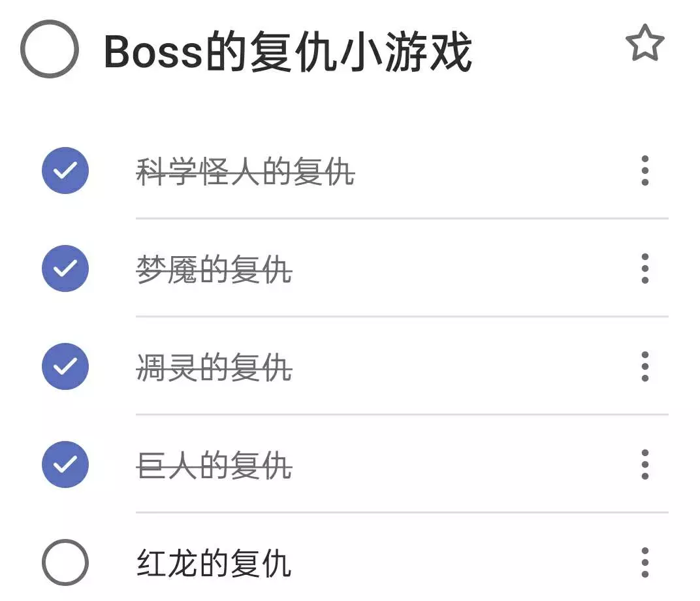The image size is (700, 601).
Task: Click the crossed-out 凋灵的复仇 text
Action: (214, 368)
